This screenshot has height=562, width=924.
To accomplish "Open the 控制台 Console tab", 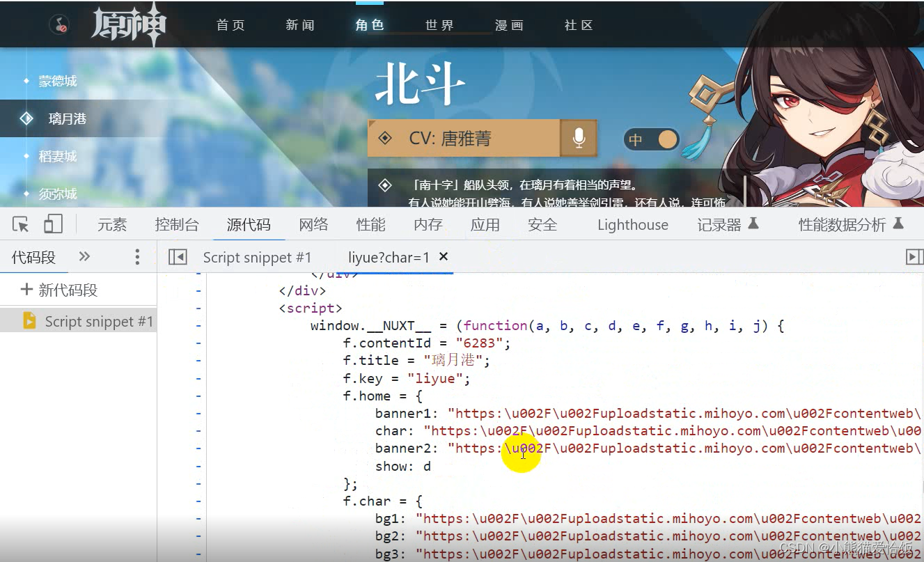I will click(x=177, y=224).
